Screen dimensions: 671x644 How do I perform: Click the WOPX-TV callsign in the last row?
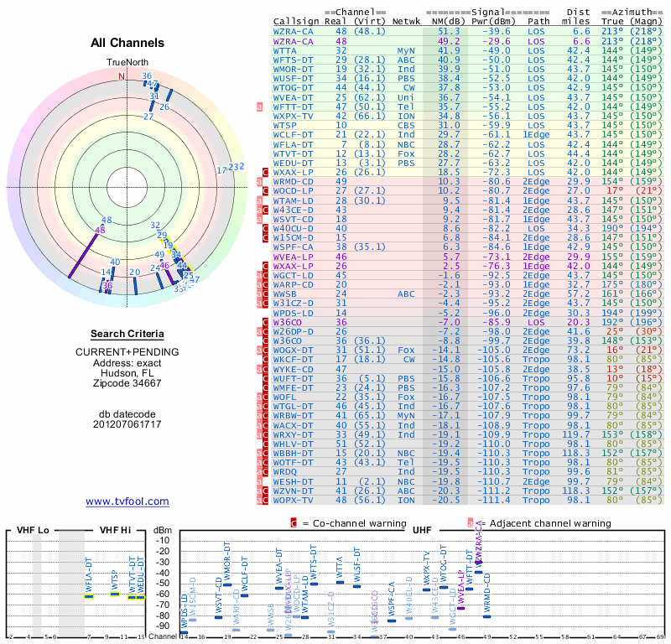(294, 500)
